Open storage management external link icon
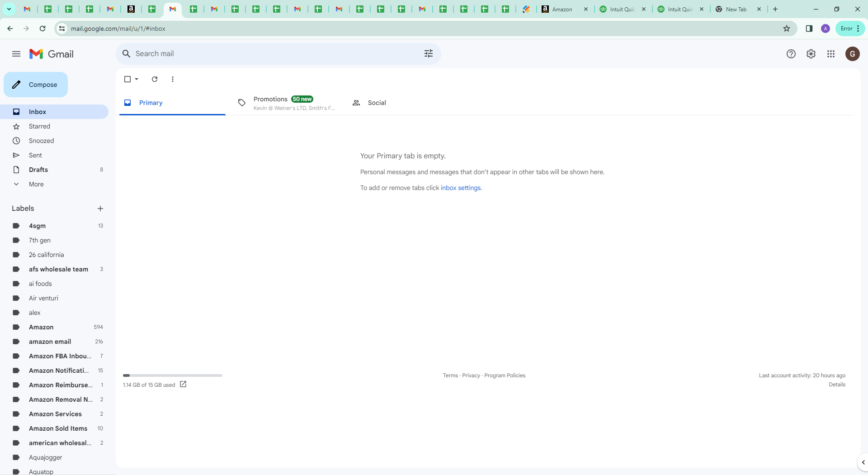This screenshot has height=475, width=868. [183, 385]
